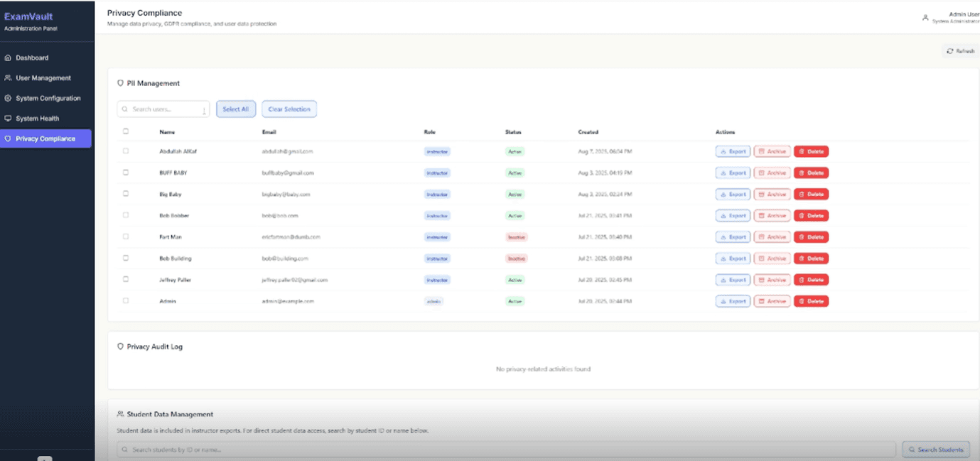980x461 pixels.
Task: Click the Email column header
Action: click(x=269, y=132)
